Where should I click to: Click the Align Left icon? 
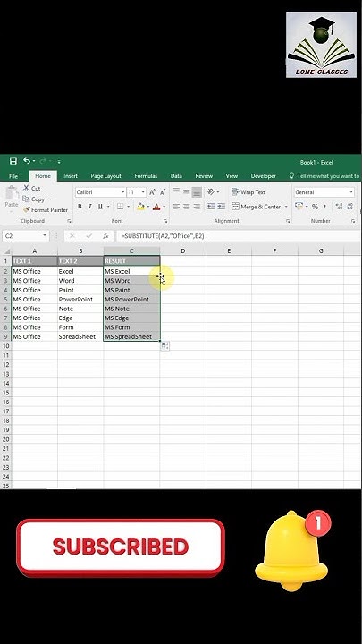(176, 207)
